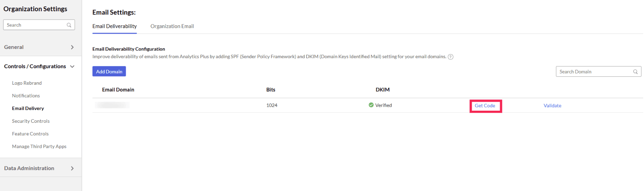Focus the Search Domain input field

pos(592,72)
